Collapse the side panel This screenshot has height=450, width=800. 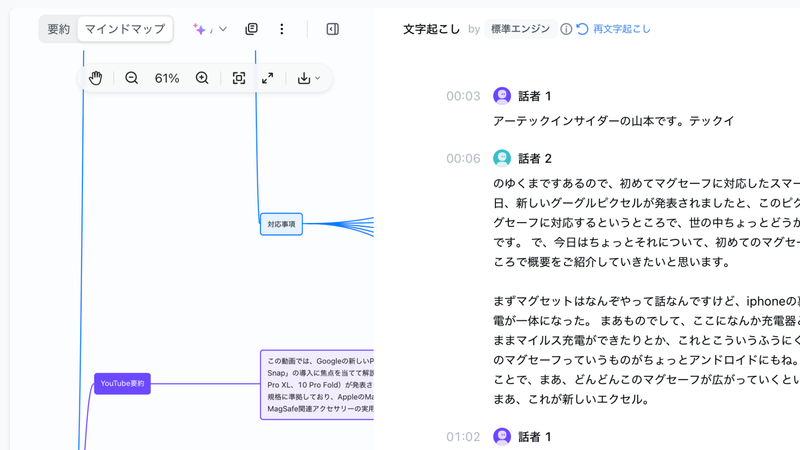click(x=333, y=29)
